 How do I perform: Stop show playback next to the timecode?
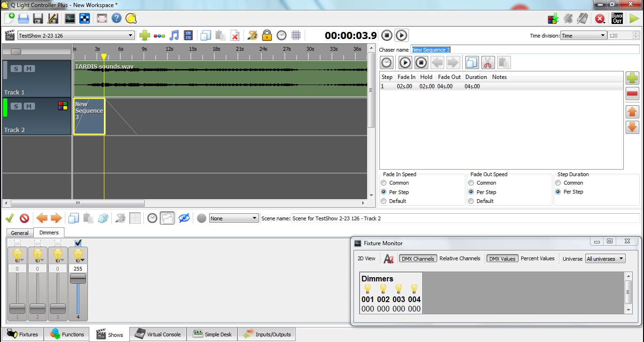[x=386, y=35]
